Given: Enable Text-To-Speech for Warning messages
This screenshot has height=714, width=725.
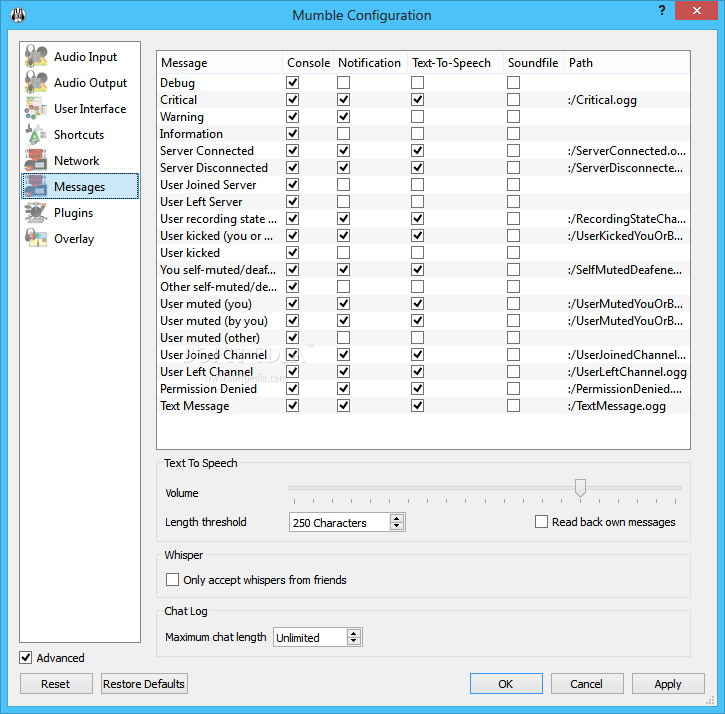Looking at the screenshot, I should (418, 117).
